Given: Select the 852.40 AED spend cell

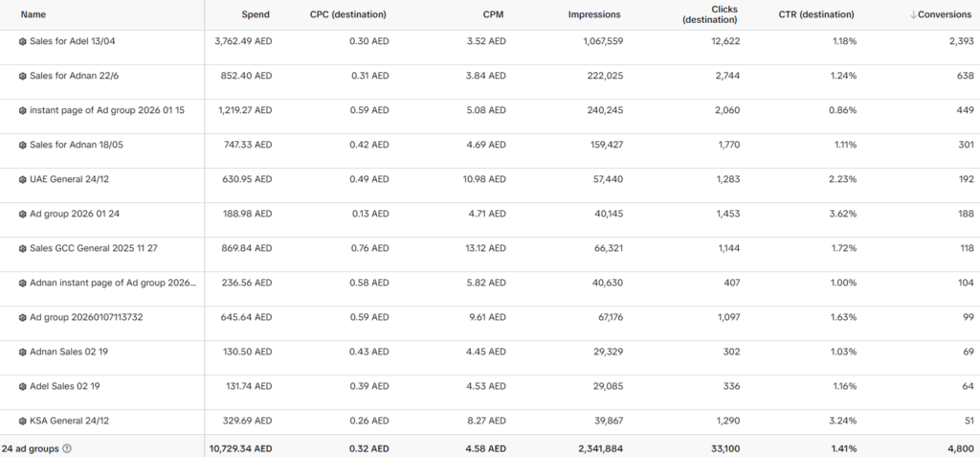Looking at the screenshot, I should 247,76.
